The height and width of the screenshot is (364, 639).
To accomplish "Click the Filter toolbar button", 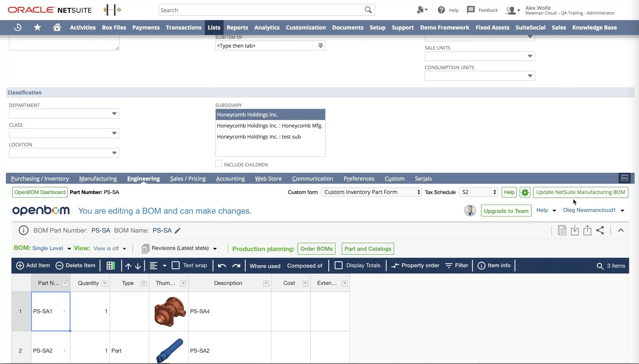I will [457, 265].
